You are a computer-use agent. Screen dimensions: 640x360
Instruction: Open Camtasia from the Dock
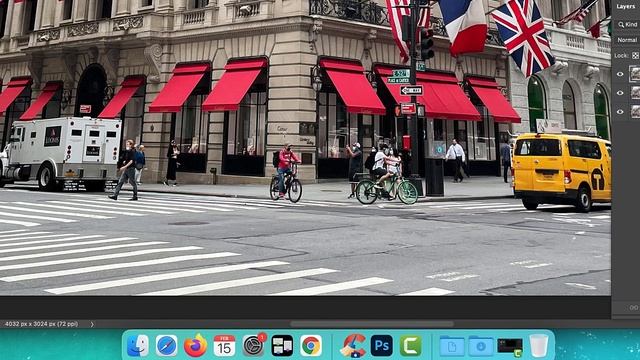point(411,345)
